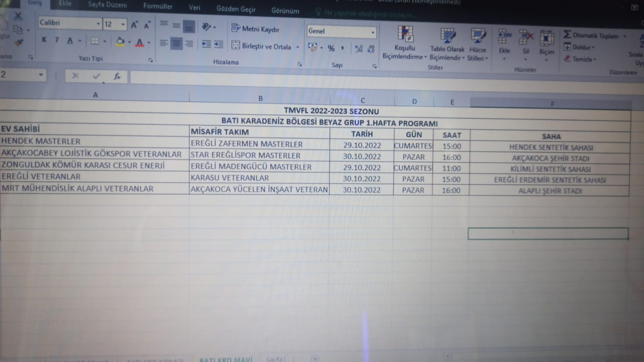Open the Ekle ribbon tab
The width and height of the screenshot is (644, 362).
tap(65, 4)
